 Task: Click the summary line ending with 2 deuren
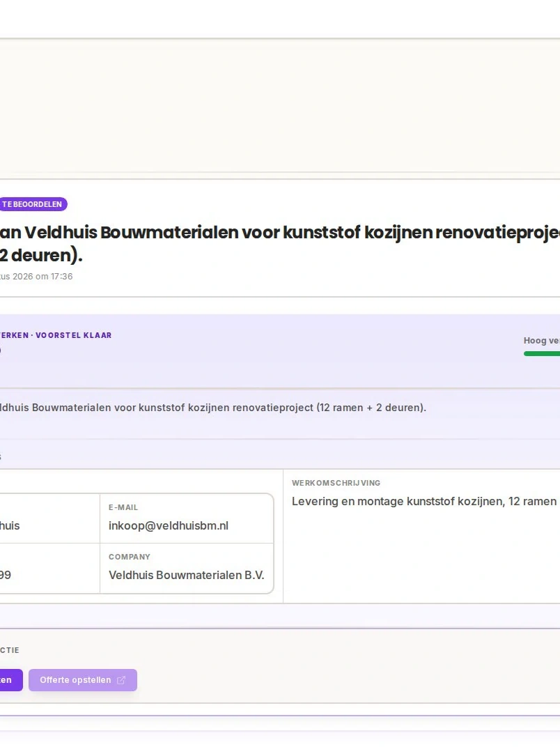coord(213,408)
